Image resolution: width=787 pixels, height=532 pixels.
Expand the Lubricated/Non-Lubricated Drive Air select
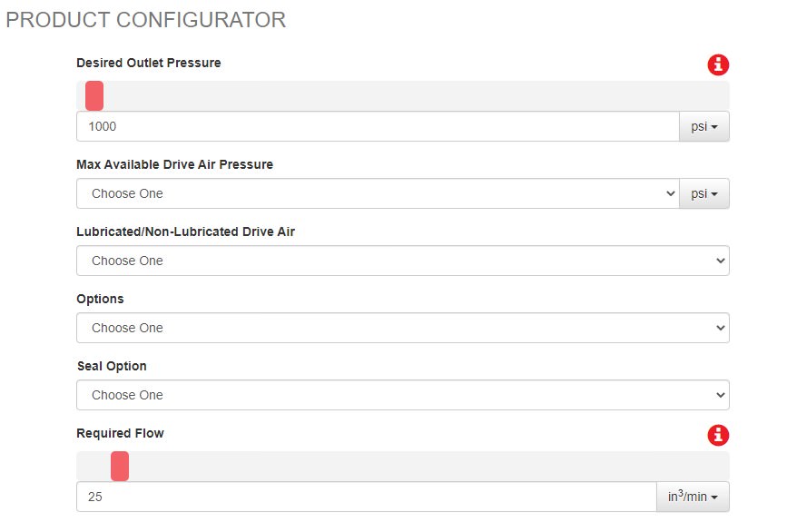[x=402, y=261]
